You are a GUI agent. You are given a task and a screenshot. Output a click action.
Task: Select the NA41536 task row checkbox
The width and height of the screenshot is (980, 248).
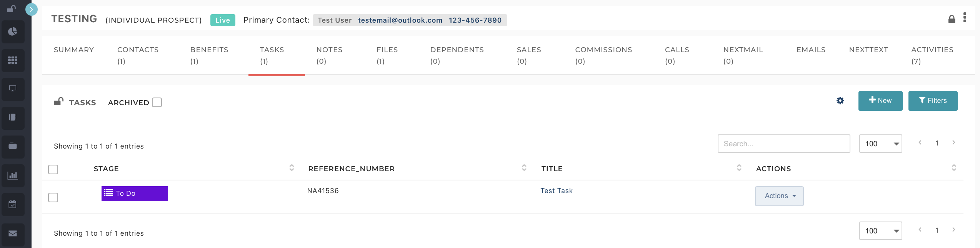point(53,197)
